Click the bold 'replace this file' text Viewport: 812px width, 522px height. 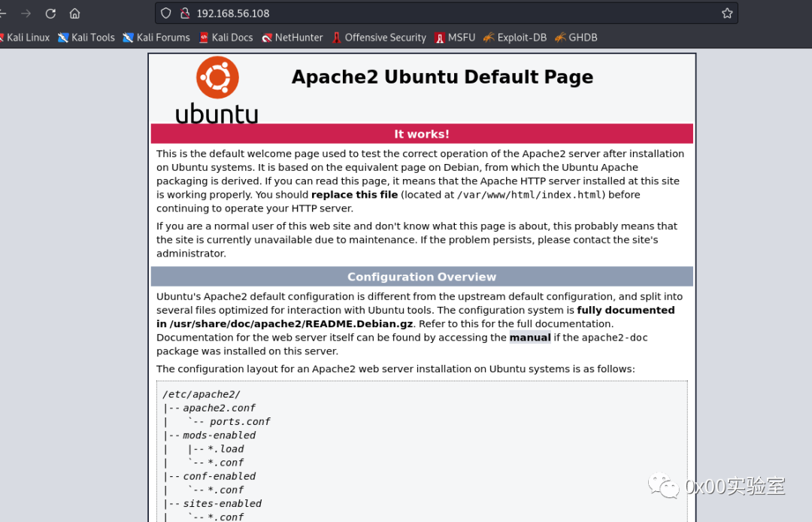[354, 195]
